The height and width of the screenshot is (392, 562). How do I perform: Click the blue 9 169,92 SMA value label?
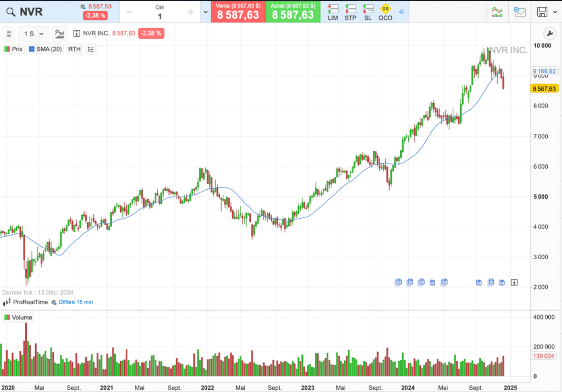point(544,71)
